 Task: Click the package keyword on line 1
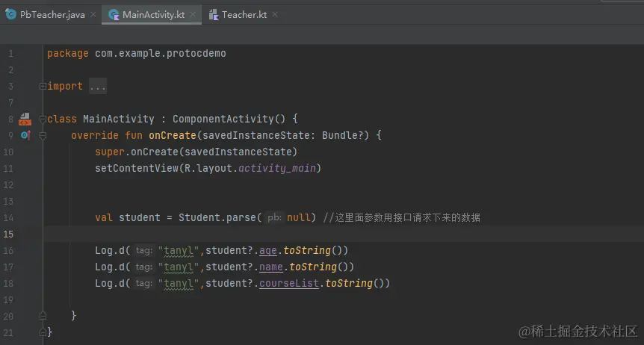coord(68,54)
